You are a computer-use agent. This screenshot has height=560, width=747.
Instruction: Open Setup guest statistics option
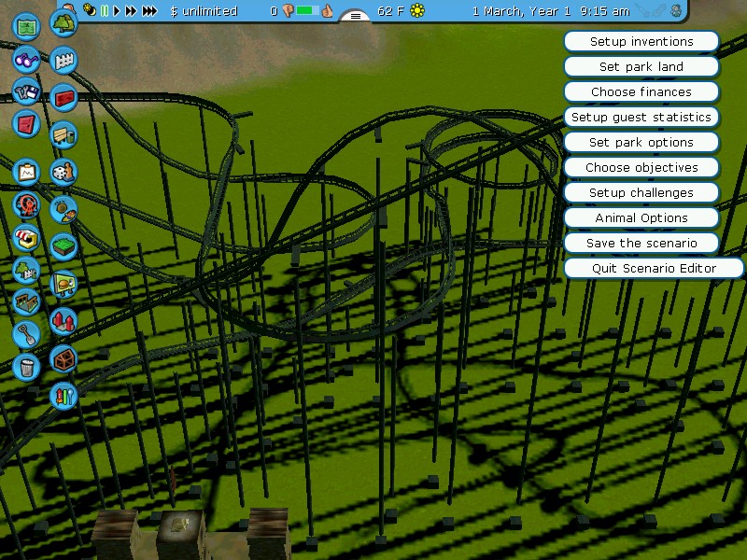641,117
